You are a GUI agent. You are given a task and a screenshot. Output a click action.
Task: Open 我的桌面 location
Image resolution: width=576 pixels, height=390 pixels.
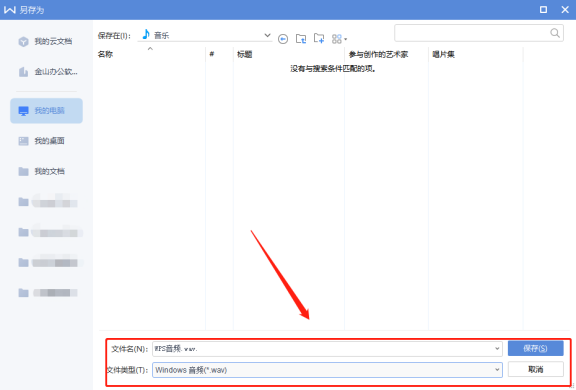(x=46, y=141)
